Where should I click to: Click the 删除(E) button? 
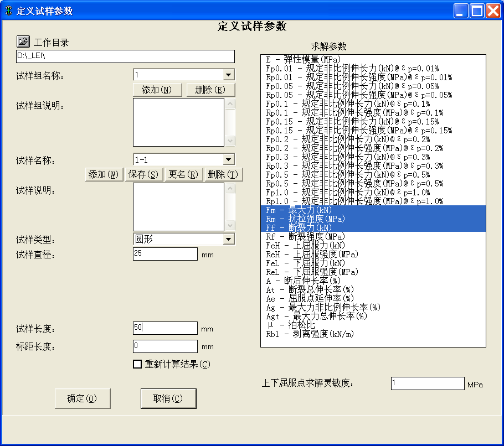[x=210, y=90]
